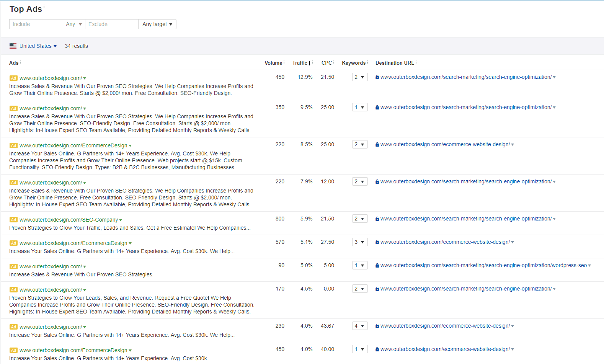The height and width of the screenshot is (364, 604).
Task: Click the lock icon in the 4.5% row destination
Action: coord(377,289)
